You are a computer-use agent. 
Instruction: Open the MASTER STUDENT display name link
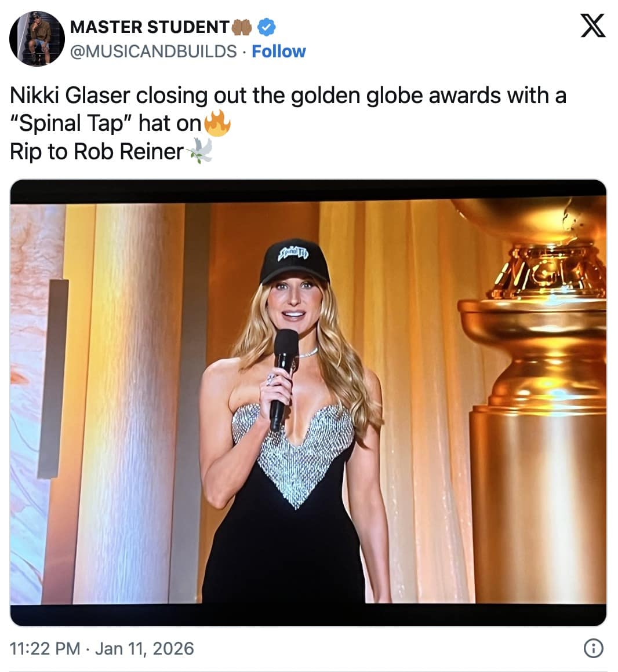click(x=150, y=27)
